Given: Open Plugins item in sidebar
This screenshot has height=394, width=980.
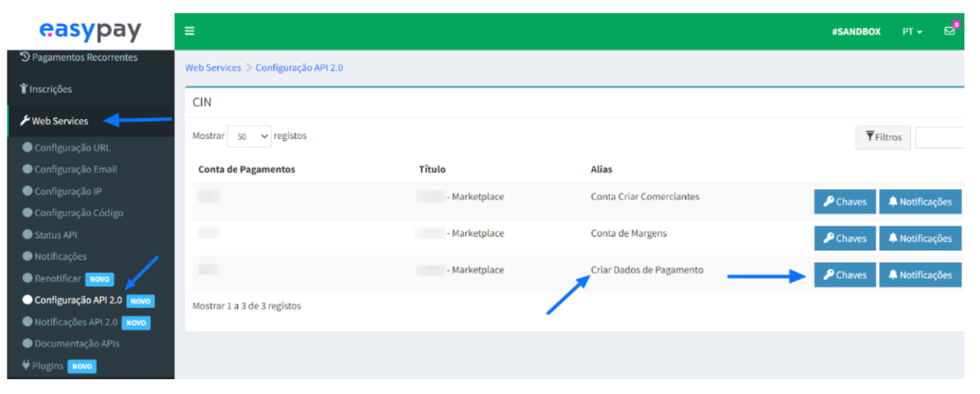Looking at the screenshot, I should point(48,365).
